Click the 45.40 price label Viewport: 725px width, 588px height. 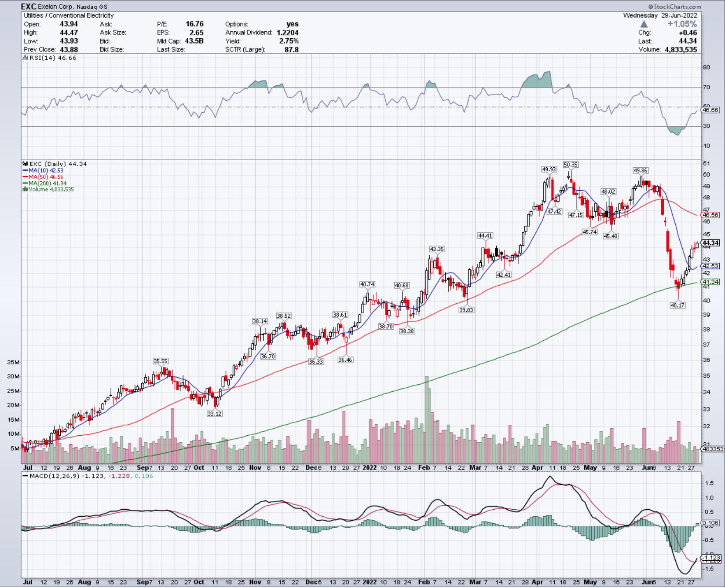611,236
